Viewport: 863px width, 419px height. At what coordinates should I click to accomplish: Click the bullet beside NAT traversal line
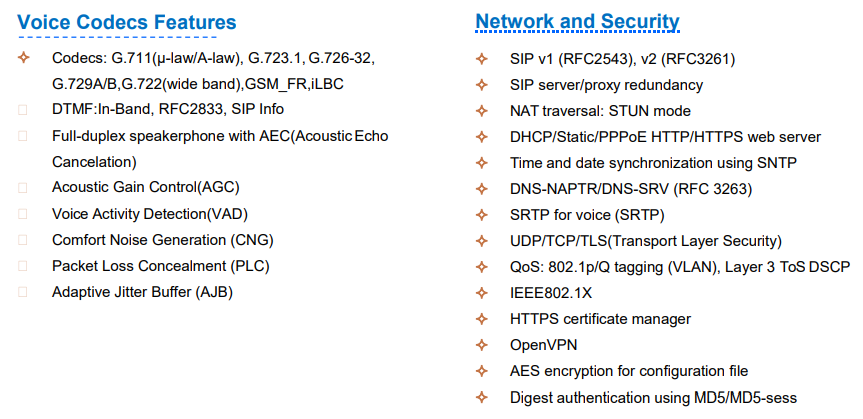pos(483,111)
